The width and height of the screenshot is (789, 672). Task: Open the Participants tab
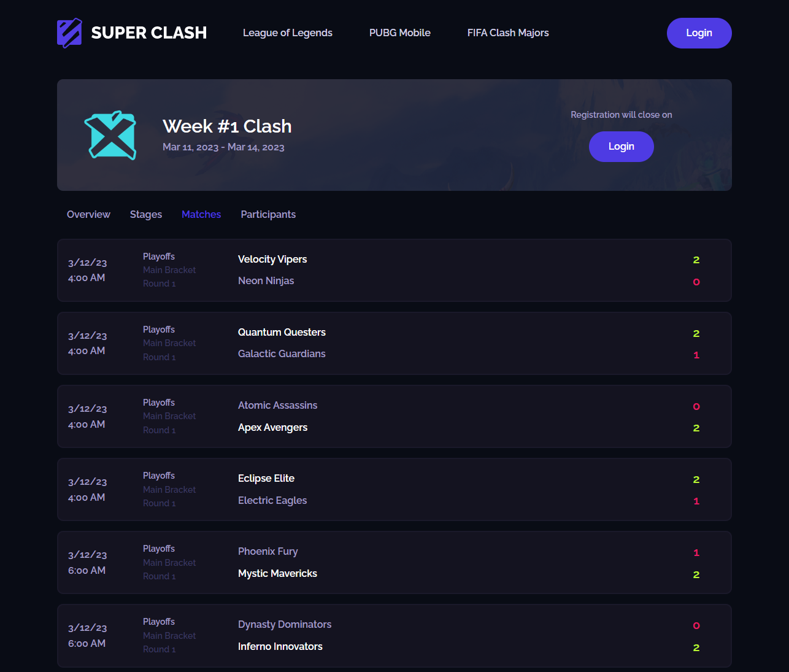(x=268, y=214)
